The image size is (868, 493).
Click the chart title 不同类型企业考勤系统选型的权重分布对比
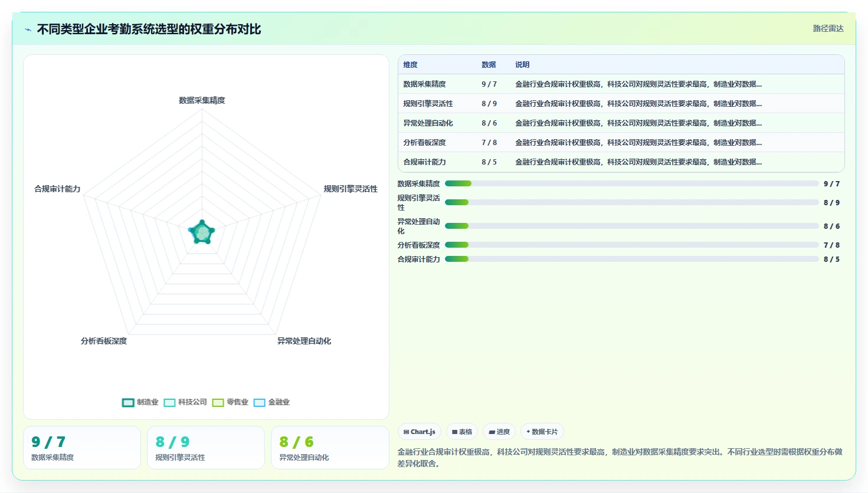pyautogui.click(x=149, y=29)
